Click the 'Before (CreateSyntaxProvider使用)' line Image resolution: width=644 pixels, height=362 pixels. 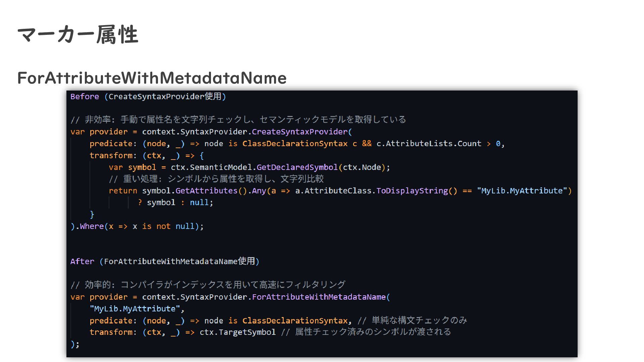[148, 97]
